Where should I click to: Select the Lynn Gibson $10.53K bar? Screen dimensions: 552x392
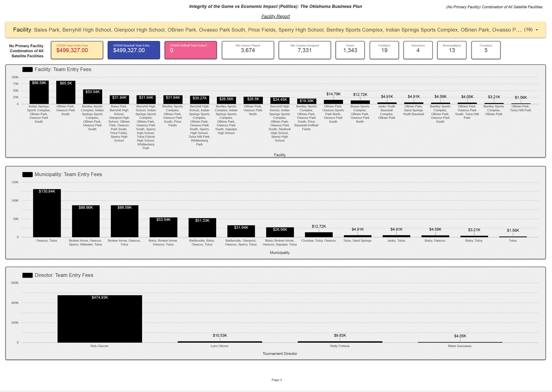point(220,342)
